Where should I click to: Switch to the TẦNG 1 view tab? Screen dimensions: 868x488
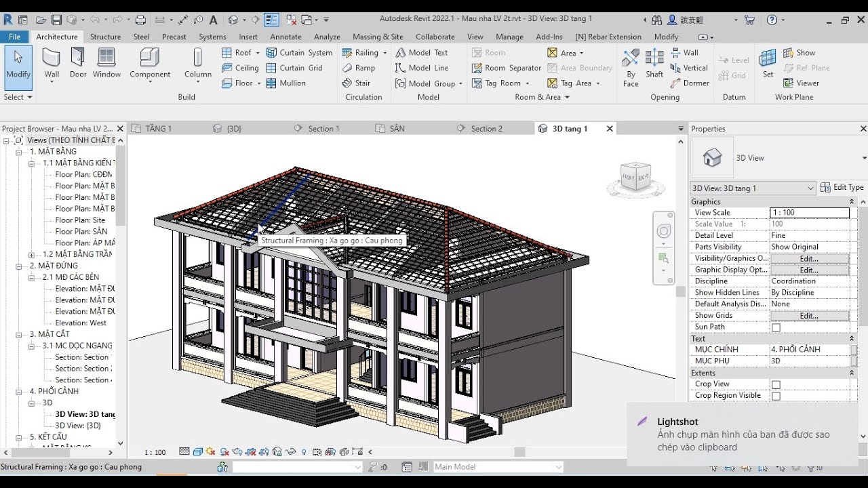(x=157, y=128)
